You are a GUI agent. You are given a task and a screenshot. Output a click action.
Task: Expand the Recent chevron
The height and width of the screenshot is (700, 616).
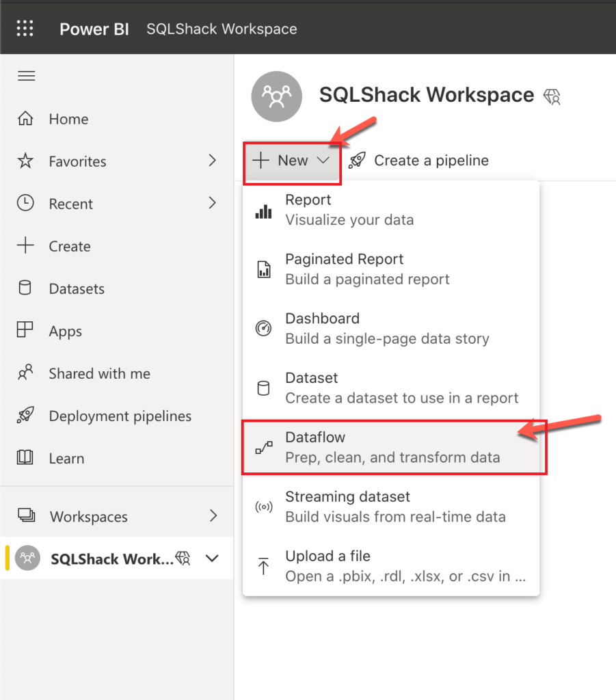(213, 202)
